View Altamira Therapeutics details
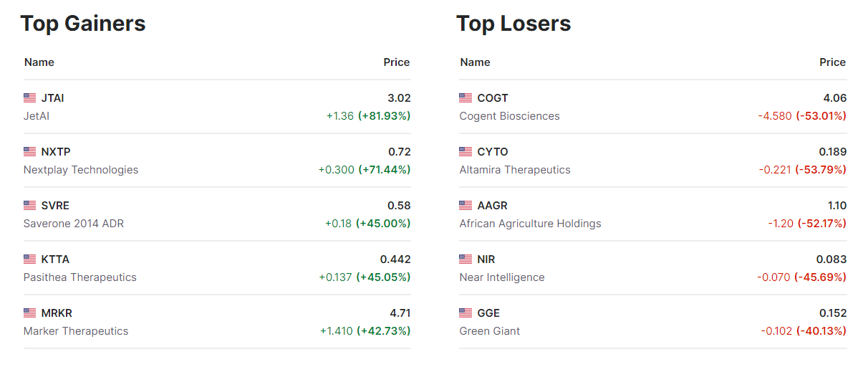 pyautogui.click(x=515, y=170)
